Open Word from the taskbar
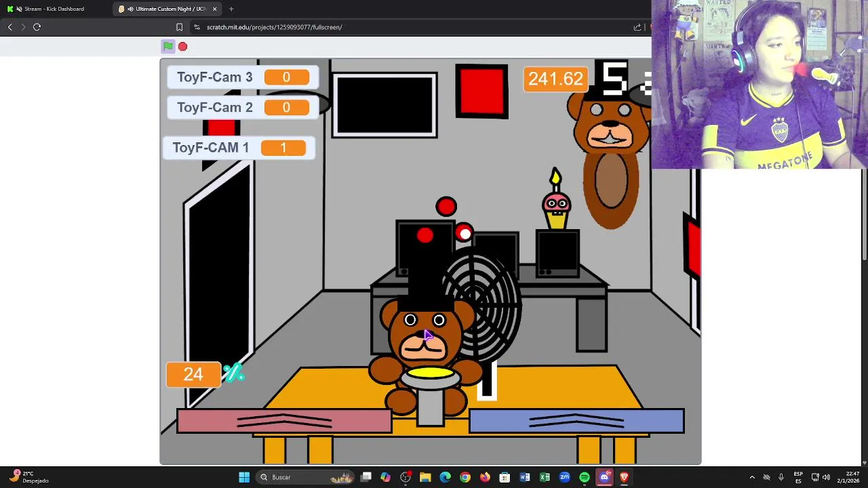The height and width of the screenshot is (488, 868). [525, 477]
